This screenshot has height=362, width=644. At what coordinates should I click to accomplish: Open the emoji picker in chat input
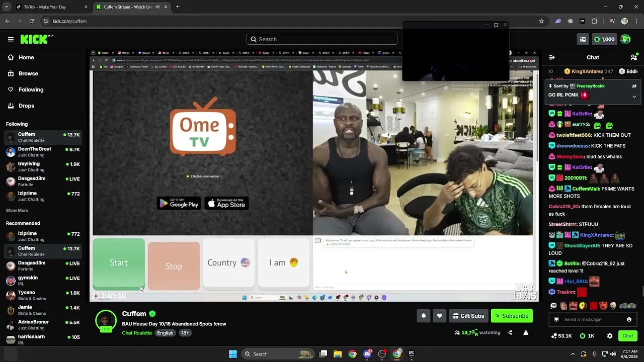pyautogui.click(x=629, y=319)
